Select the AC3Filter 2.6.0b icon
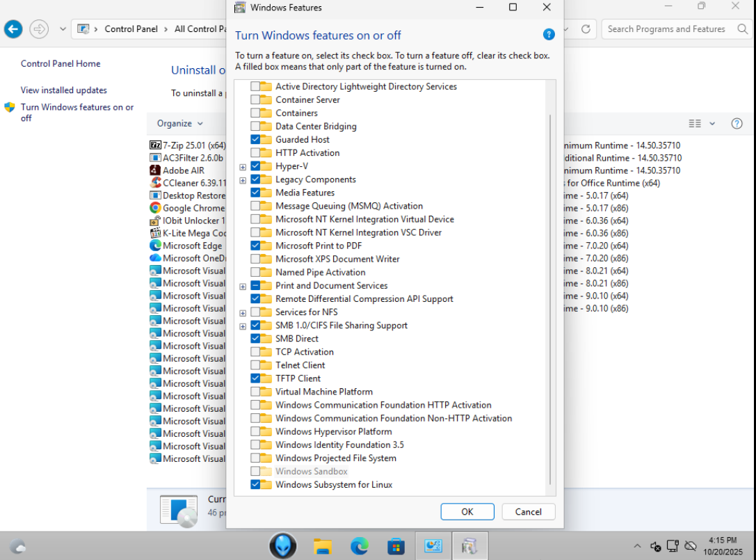 pos(155,158)
